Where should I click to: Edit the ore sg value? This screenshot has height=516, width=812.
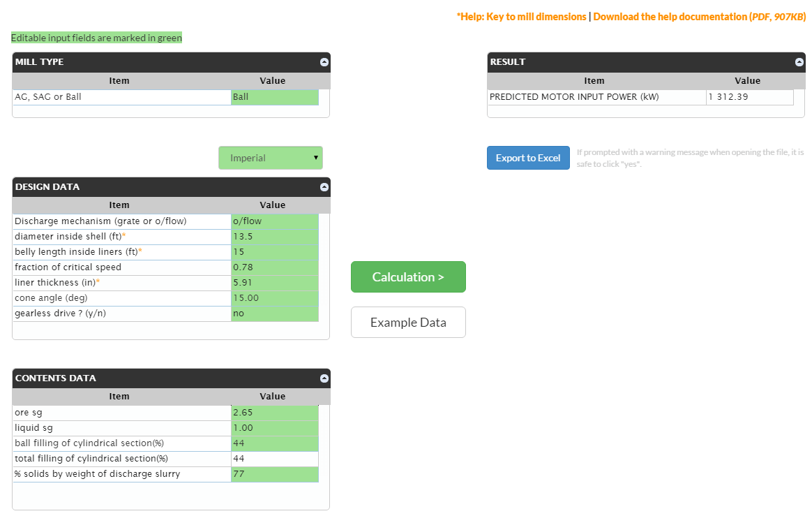click(x=274, y=413)
